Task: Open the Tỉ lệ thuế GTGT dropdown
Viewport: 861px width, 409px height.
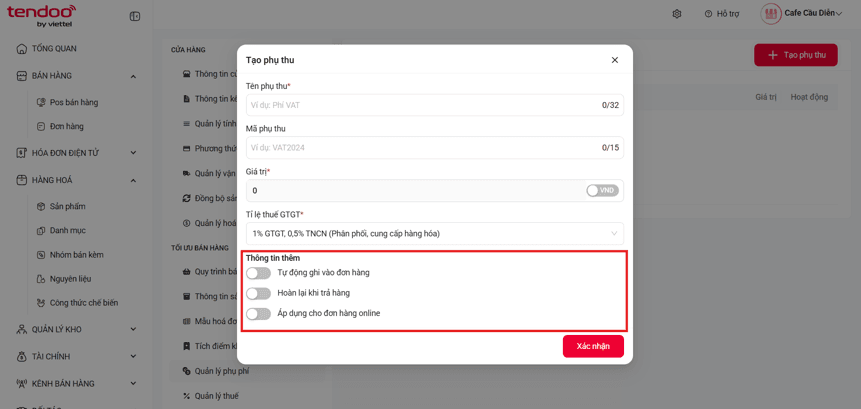Action: (x=435, y=233)
